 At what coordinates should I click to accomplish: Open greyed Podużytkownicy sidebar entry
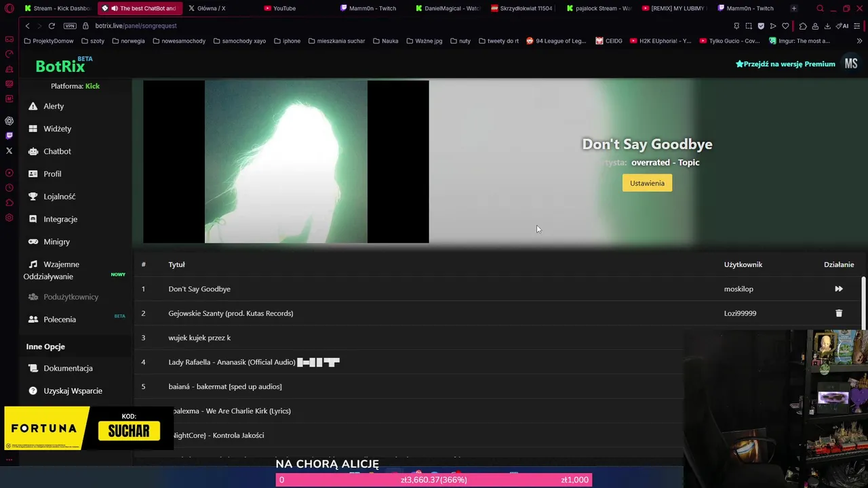pos(63,297)
